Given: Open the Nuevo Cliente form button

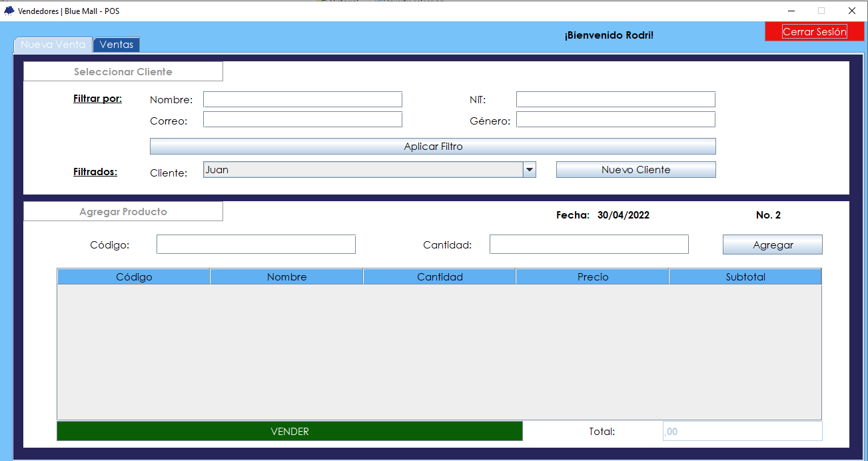Looking at the screenshot, I should (636, 170).
